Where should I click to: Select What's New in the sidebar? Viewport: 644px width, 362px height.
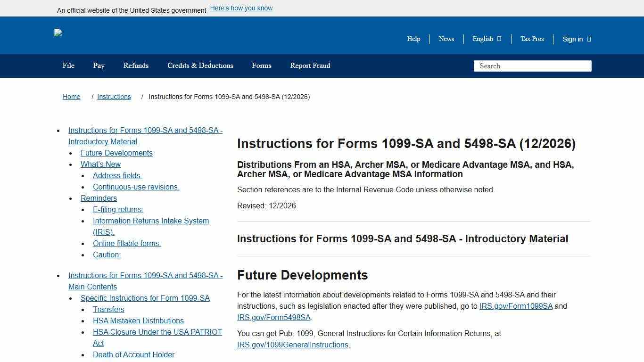100,164
